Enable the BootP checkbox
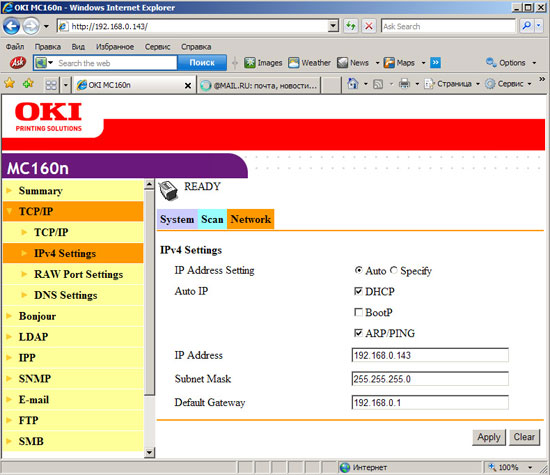The image size is (550, 475). point(358,312)
